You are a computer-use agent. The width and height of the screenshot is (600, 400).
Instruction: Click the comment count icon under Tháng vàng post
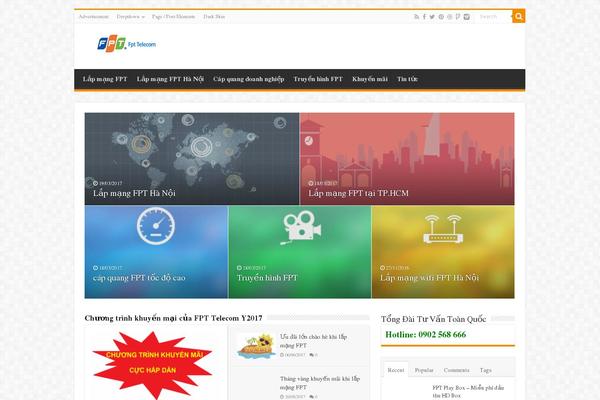coord(313,397)
